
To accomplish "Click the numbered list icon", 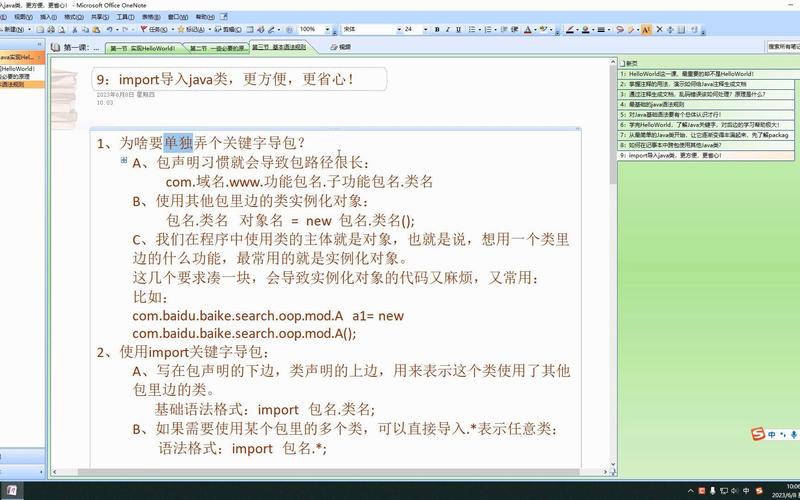I will click(488, 29).
